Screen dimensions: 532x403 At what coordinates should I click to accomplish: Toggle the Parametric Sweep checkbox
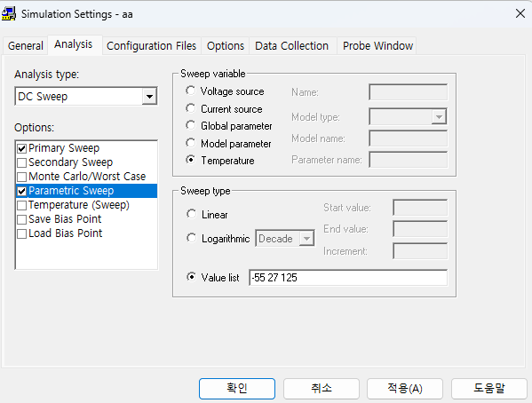[x=21, y=192]
